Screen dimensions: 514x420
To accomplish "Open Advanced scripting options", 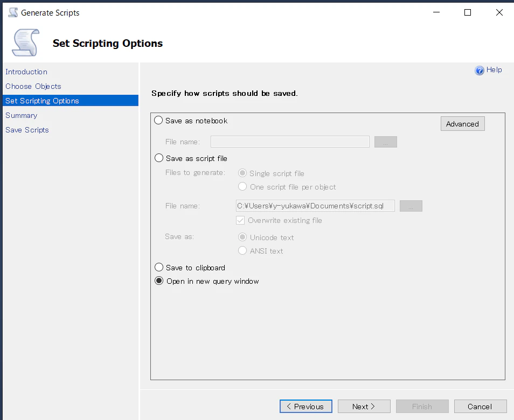I will 462,124.
